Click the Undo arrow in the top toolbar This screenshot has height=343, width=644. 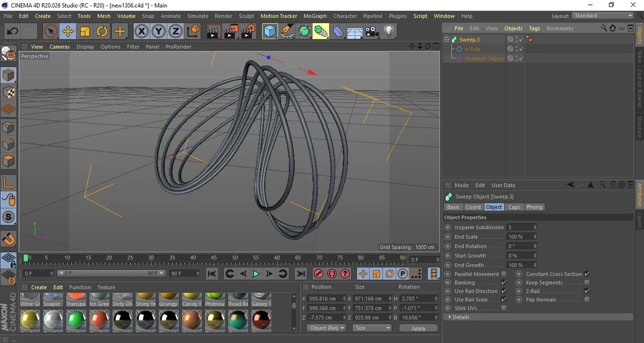pos(12,32)
